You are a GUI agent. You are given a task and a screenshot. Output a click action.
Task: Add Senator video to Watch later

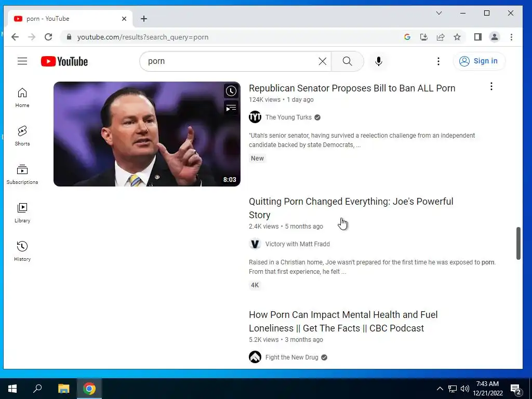pyautogui.click(x=231, y=91)
